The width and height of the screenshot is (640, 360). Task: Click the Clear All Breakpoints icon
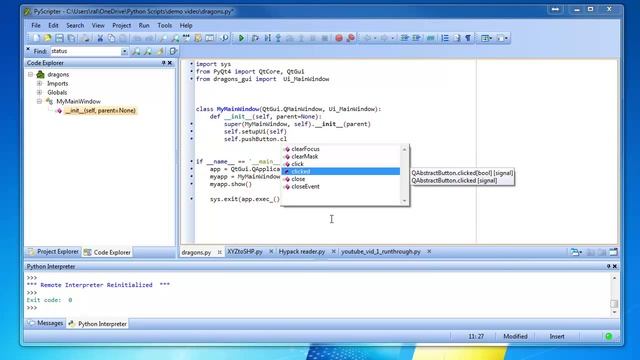click(x=351, y=38)
